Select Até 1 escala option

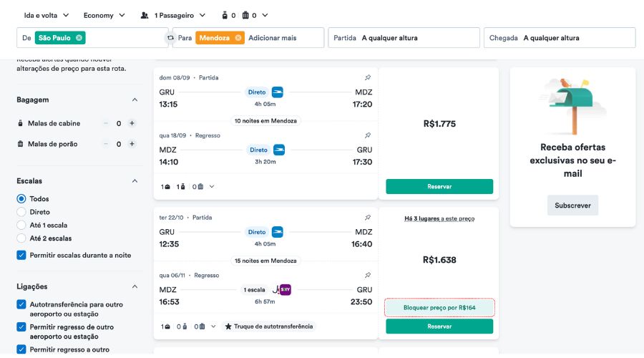pyautogui.click(x=21, y=226)
